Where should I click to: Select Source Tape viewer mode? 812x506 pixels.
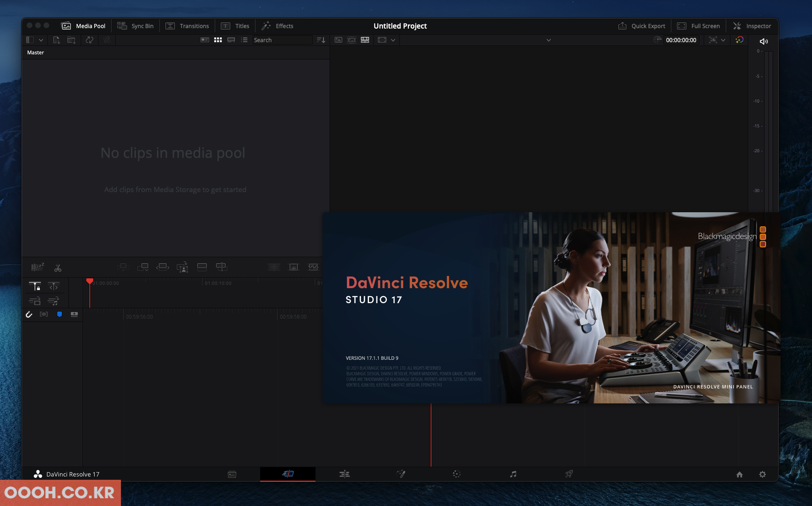point(352,40)
